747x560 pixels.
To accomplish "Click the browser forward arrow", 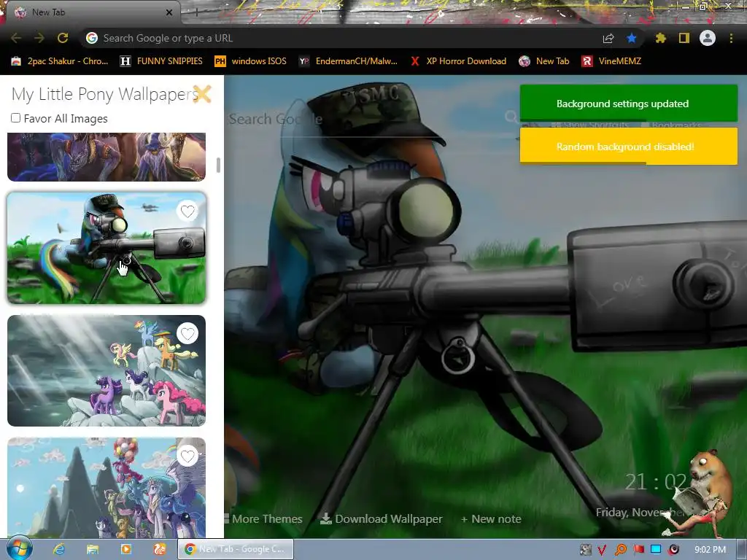I will [39, 38].
